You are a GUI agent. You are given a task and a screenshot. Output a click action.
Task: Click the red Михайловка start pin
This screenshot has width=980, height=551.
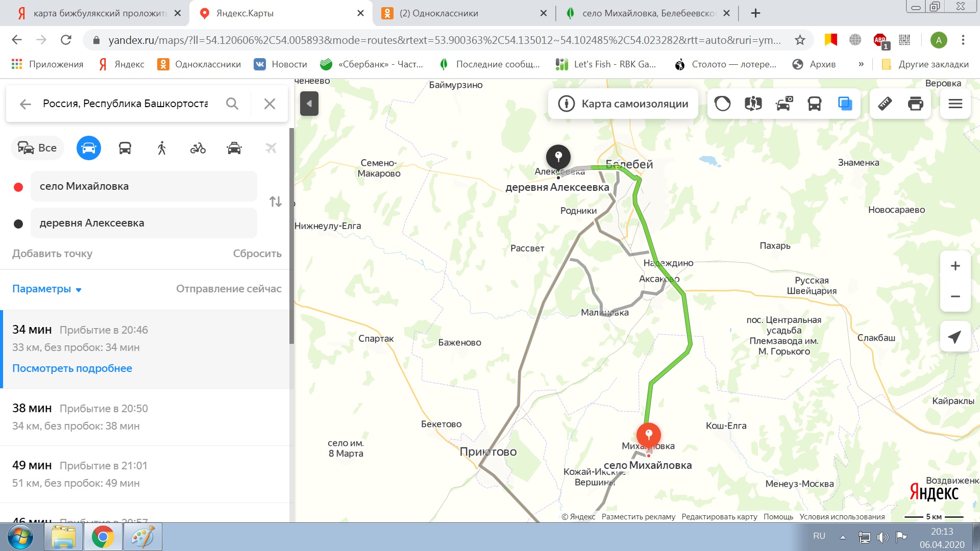click(649, 436)
